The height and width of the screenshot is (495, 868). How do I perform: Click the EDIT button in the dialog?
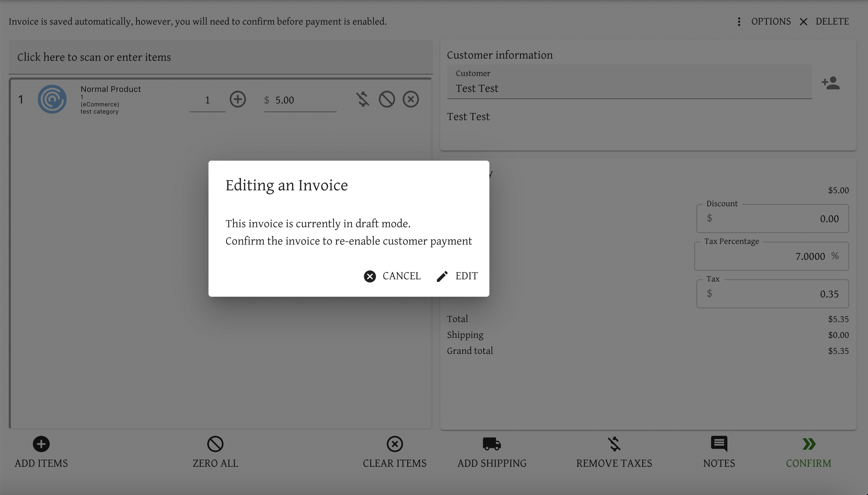click(x=457, y=276)
